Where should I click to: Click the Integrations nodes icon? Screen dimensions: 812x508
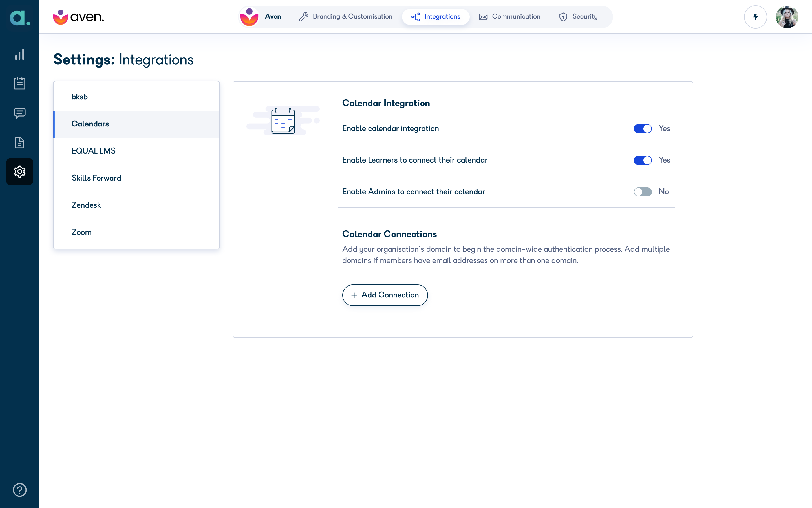tap(415, 17)
